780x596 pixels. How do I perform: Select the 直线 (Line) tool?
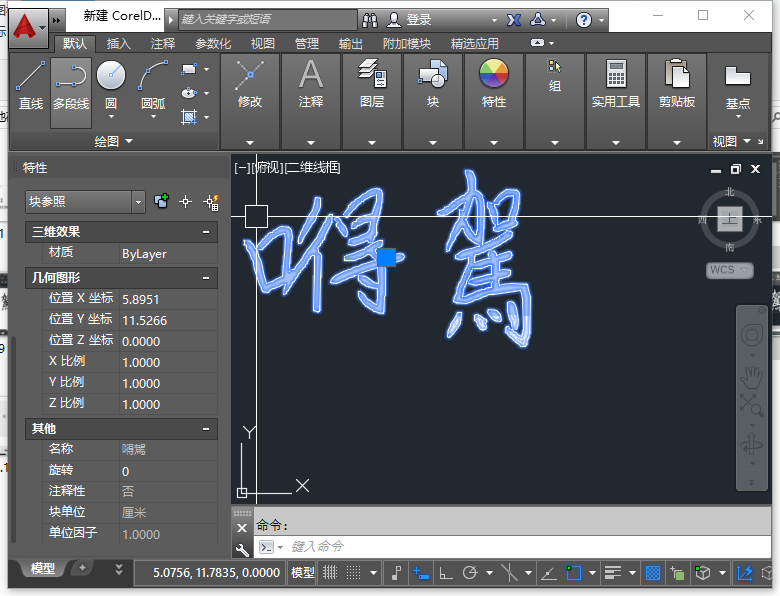tap(30, 86)
